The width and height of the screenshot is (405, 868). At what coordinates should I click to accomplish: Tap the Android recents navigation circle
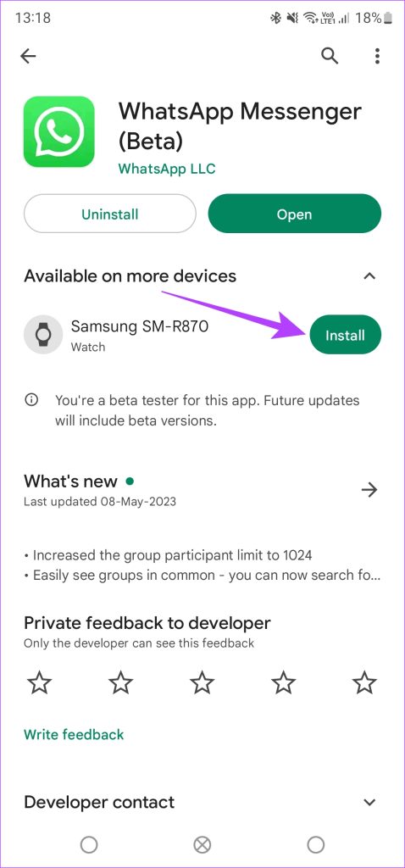(x=89, y=845)
